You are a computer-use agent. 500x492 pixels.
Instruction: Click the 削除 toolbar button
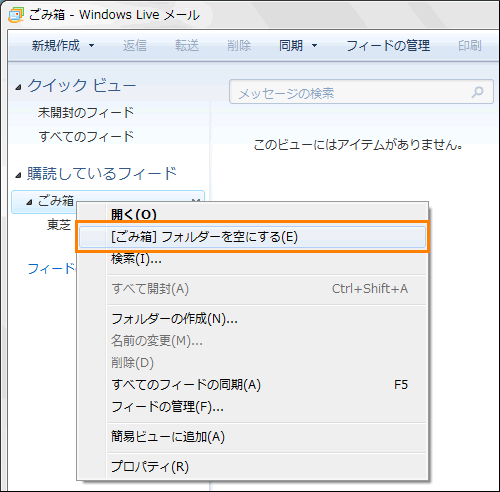click(x=239, y=46)
